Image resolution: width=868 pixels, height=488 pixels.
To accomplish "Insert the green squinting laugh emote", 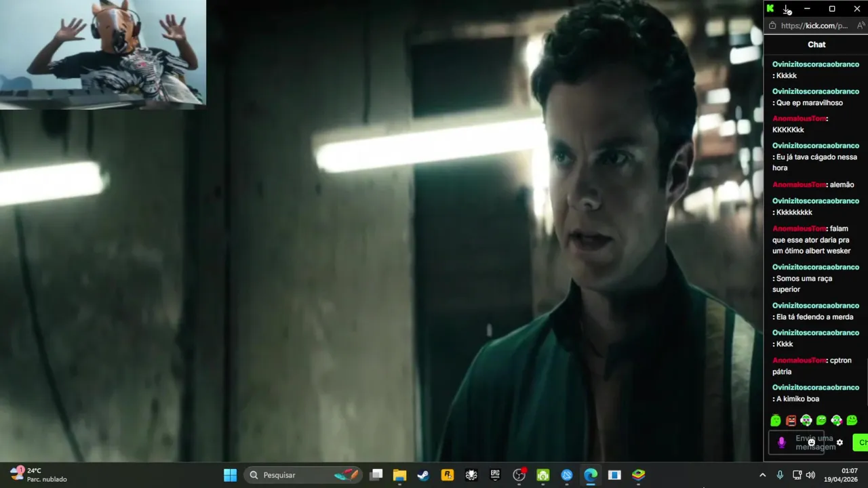I will point(821,420).
